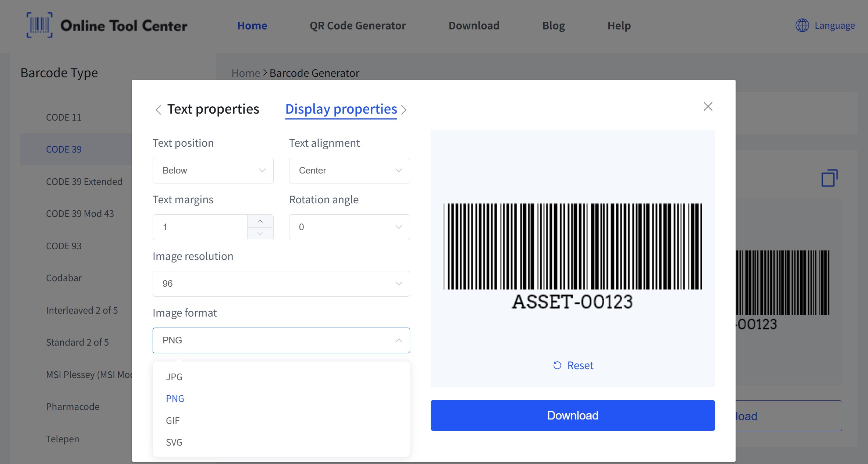Choose SVG image format option
Viewport: 868px width, 464px height.
point(174,442)
